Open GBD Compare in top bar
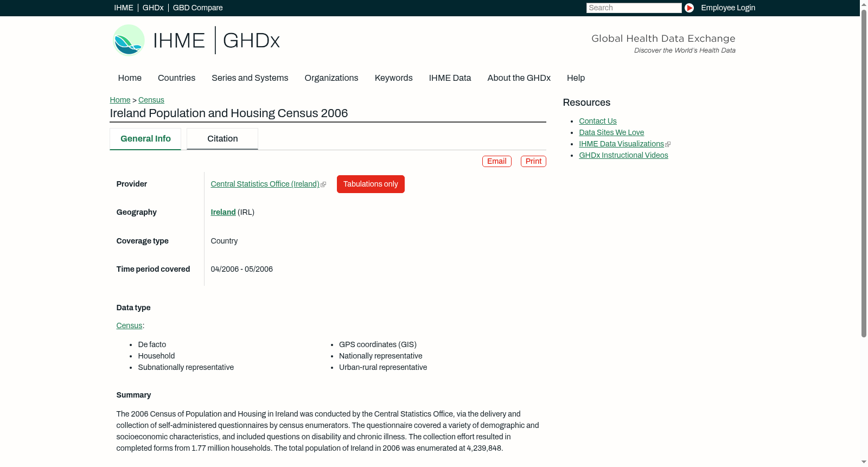 pos(198,8)
